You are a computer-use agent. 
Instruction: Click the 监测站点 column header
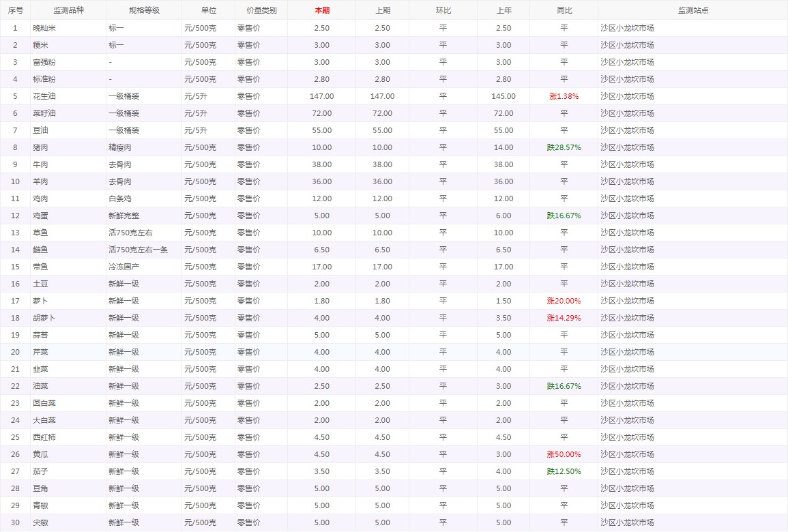pos(692,10)
